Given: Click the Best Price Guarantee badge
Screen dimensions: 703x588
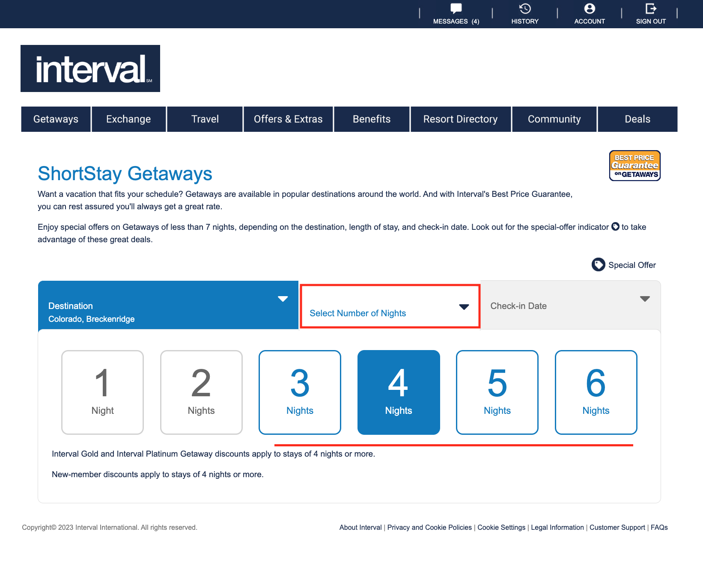Looking at the screenshot, I should 634,166.
